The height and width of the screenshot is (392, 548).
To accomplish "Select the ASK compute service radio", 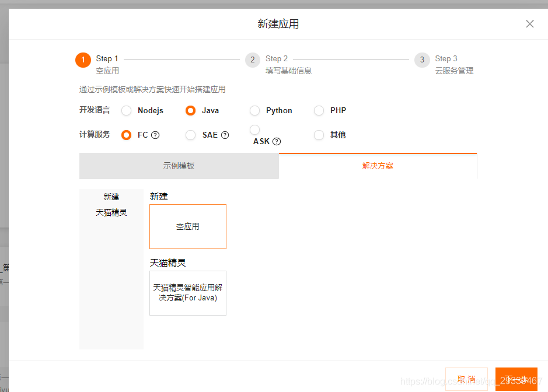I will pos(255,129).
